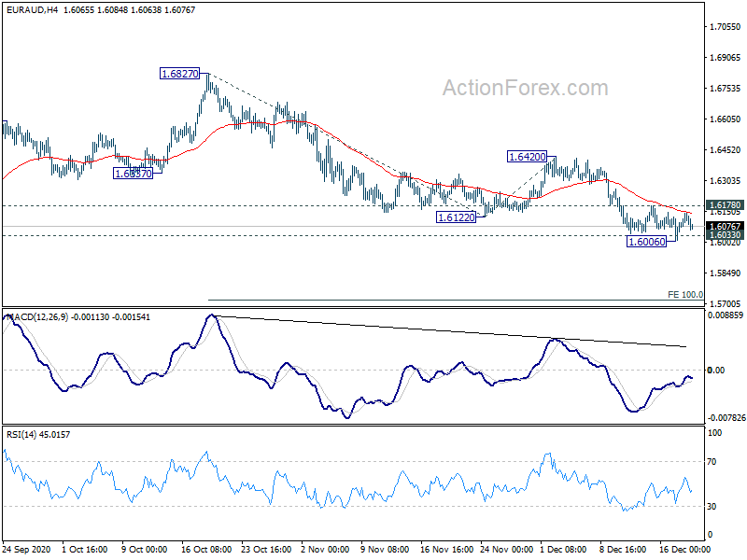Click the 1.64520 price scale value
The height and width of the screenshot is (560, 747).
click(x=726, y=149)
